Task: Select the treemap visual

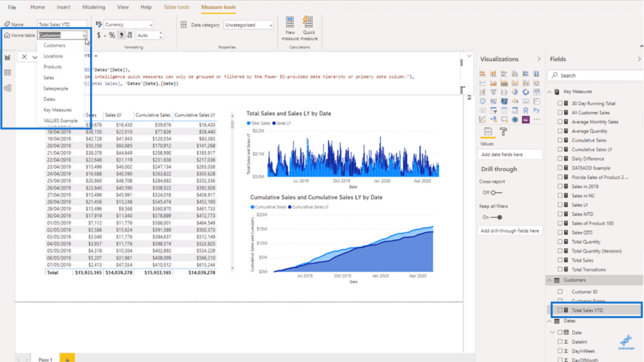Action: [536, 92]
